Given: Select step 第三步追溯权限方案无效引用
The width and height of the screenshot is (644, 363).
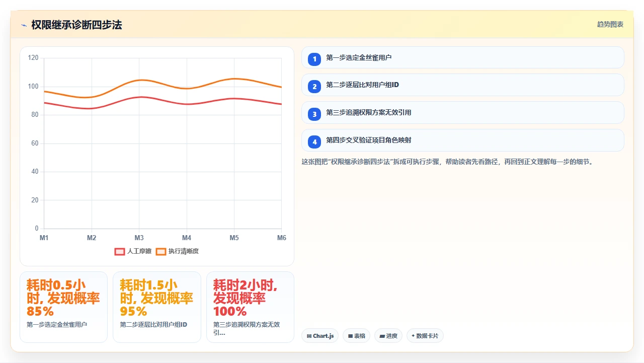Looking at the screenshot, I should [462, 113].
